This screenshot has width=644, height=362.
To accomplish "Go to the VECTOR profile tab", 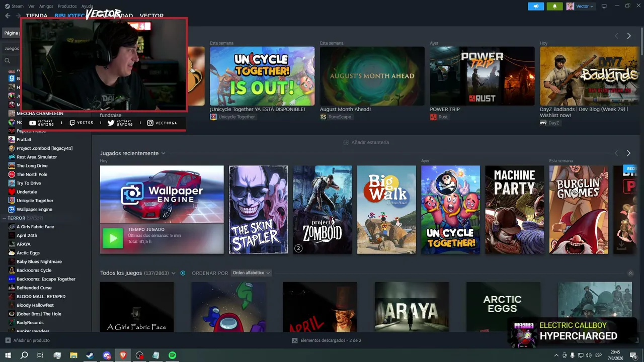I will (x=151, y=16).
